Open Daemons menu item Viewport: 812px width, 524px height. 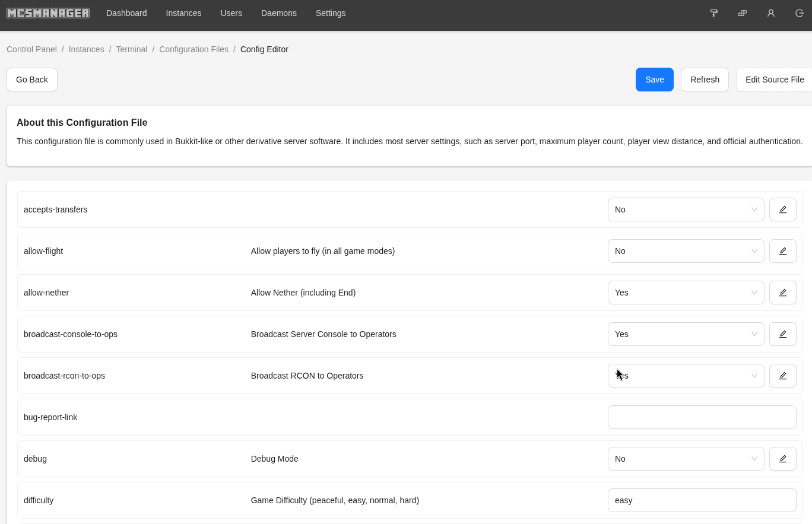[x=279, y=13]
